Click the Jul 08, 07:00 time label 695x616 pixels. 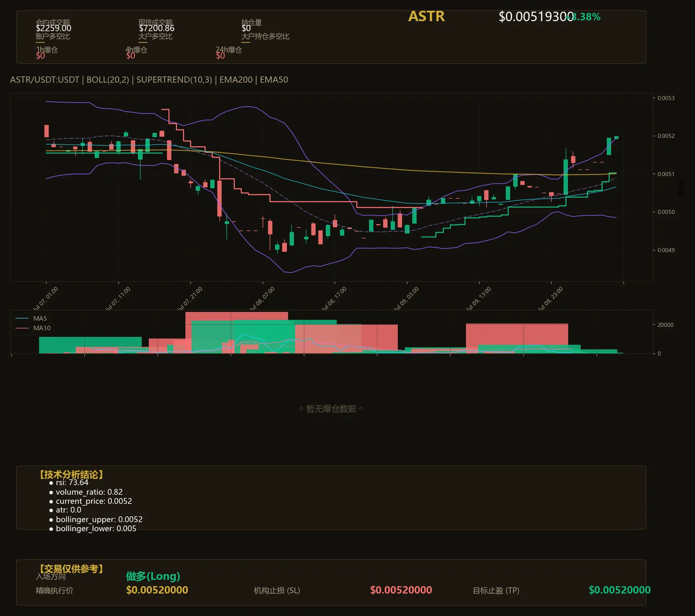coord(262,299)
